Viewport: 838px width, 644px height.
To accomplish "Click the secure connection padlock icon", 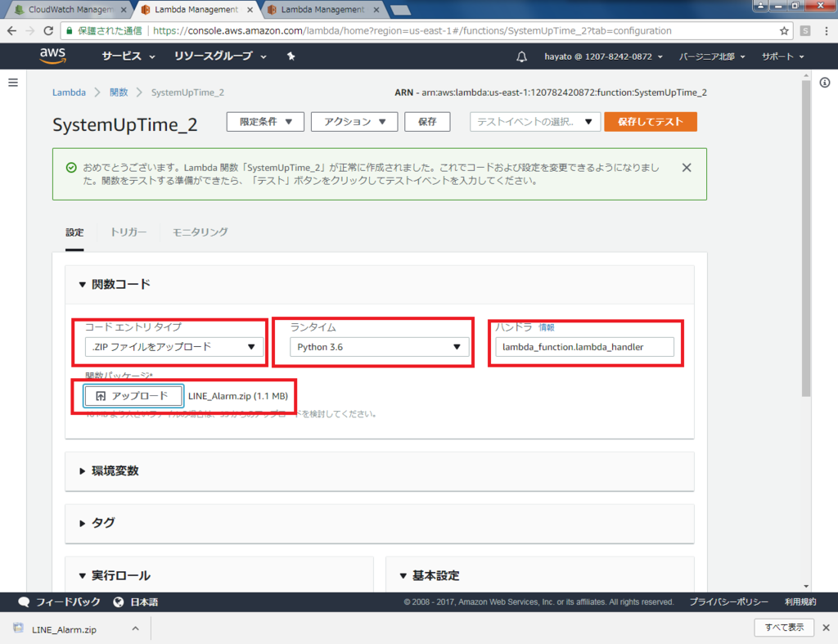I will point(70,31).
